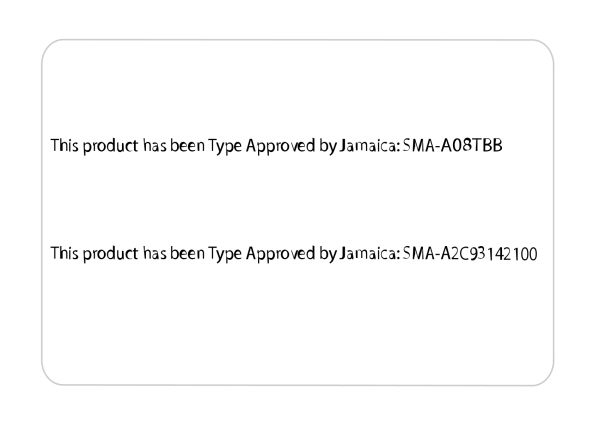Click the word This starting the first line

(65, 145)
